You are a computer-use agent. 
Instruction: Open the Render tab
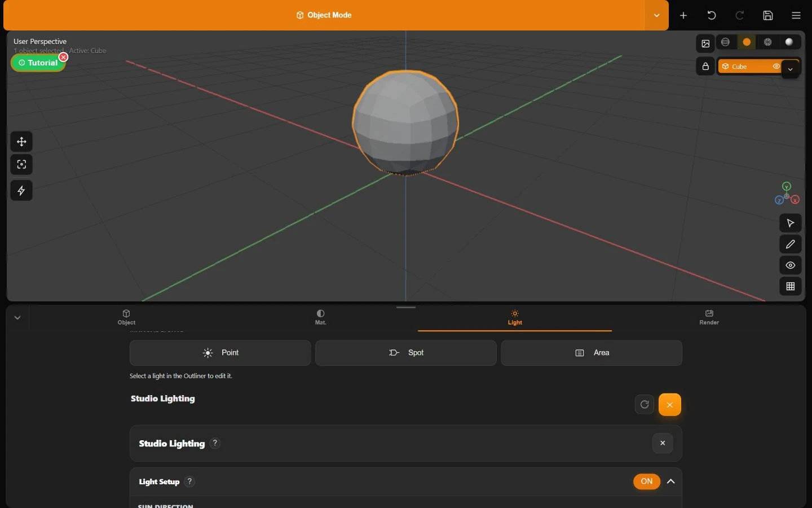709,317
